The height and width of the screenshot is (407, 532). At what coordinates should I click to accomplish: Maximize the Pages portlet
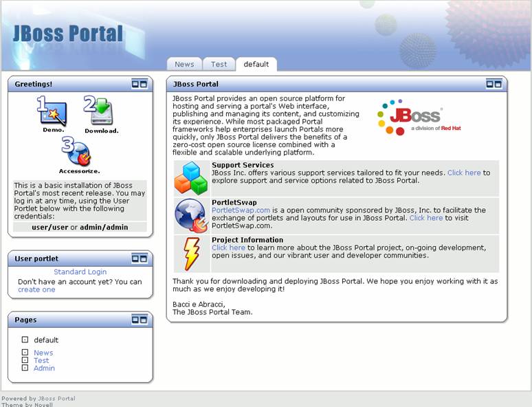click(144, 320)
